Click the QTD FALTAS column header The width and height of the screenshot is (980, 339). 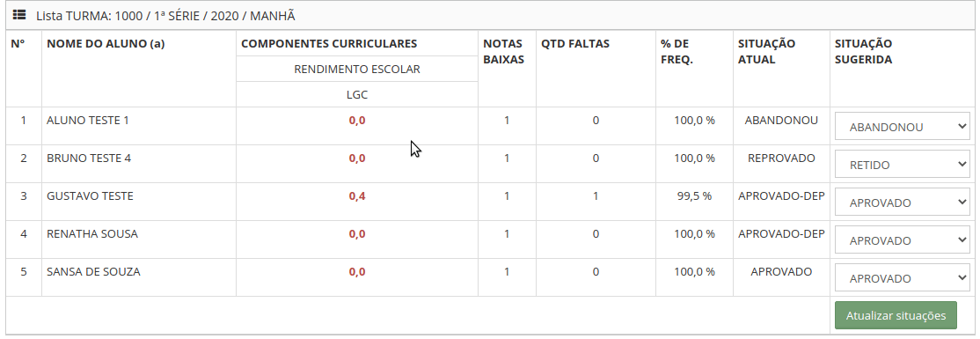click(x=575, y=44)
